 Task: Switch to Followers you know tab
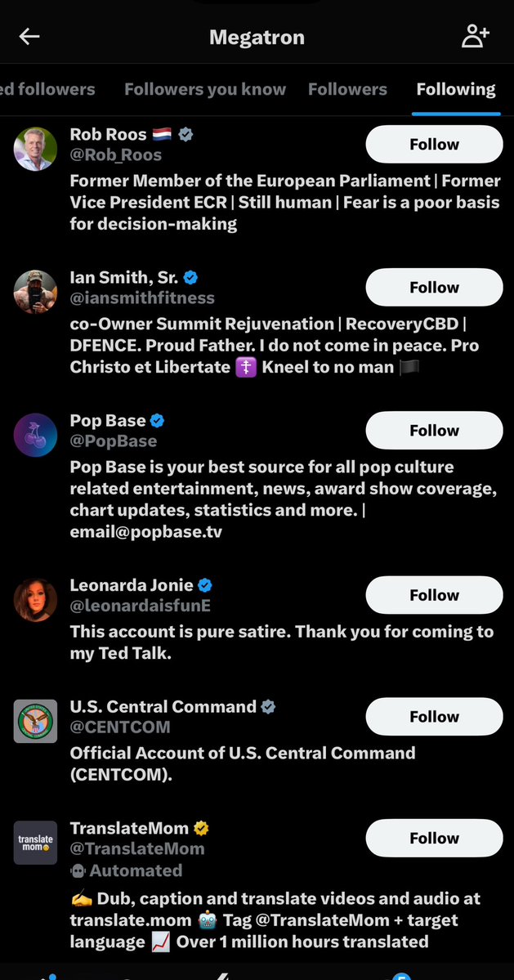pos(205,89)
